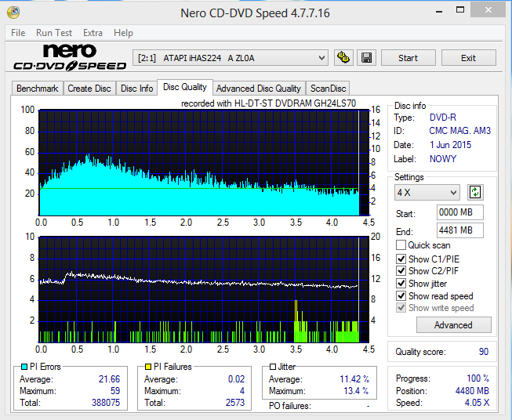Click the floppy disk save icon

pos(366,58)
